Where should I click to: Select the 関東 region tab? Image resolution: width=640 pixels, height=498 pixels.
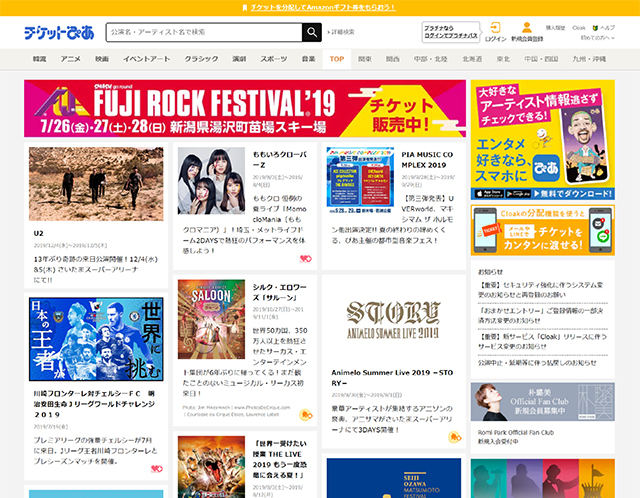pos(365,59)
